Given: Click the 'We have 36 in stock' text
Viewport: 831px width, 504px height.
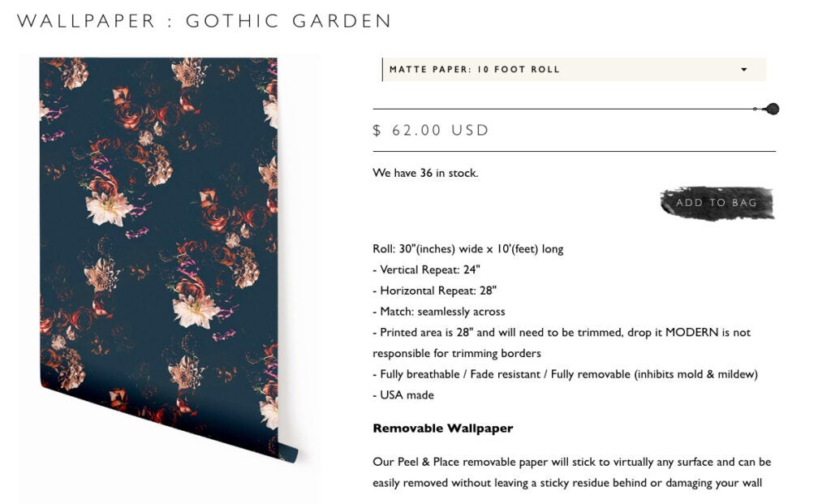Looking at the screenshot, I should [425, 173].
